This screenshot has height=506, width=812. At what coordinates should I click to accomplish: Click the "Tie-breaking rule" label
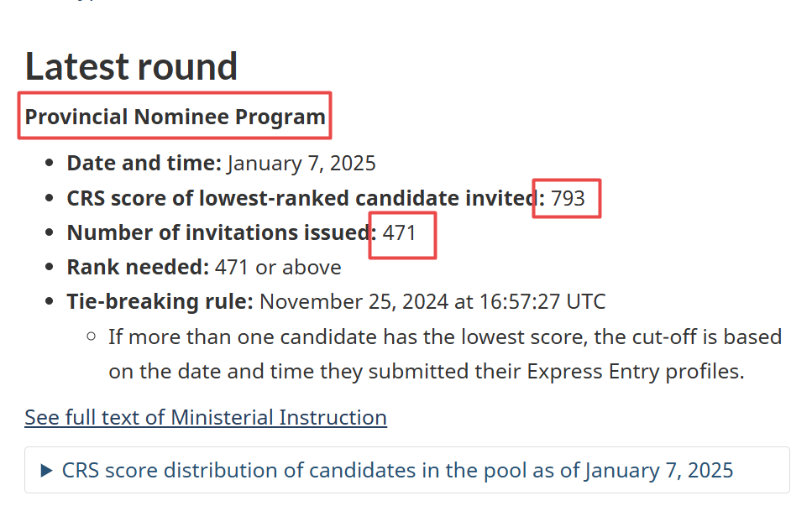pos(160,301)
